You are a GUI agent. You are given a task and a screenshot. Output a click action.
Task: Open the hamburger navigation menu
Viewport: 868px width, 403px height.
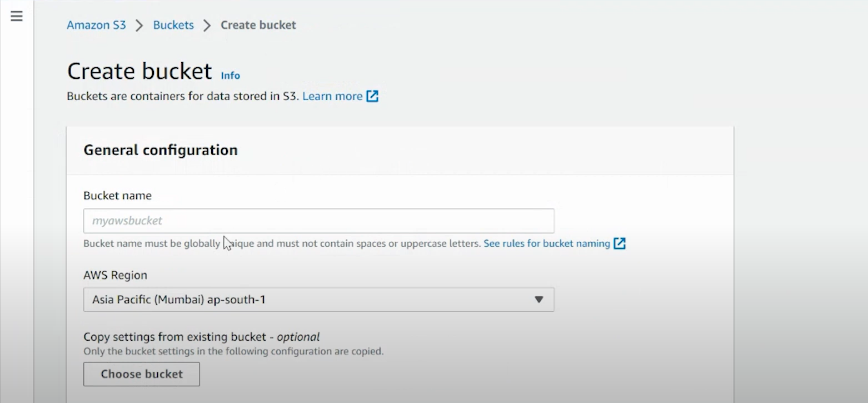[x=17, y=16]
